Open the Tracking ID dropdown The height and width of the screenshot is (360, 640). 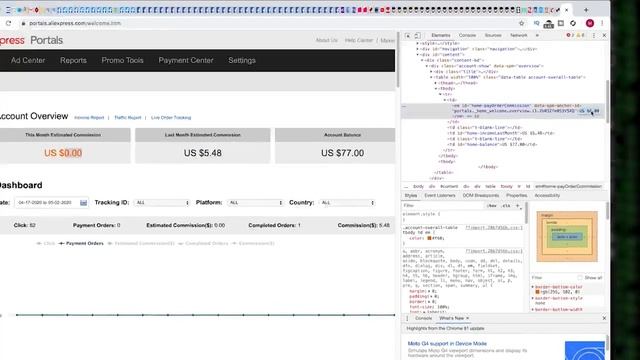[x=162, y=202]
